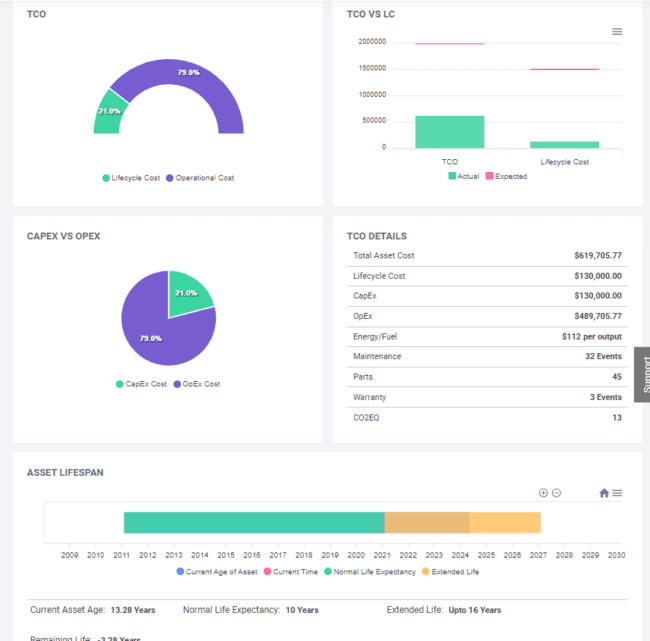The width and height of the screenshot is (650, 641).
Task: Toggle CapEx Cost legend item
Action: [x=141, y=384]
